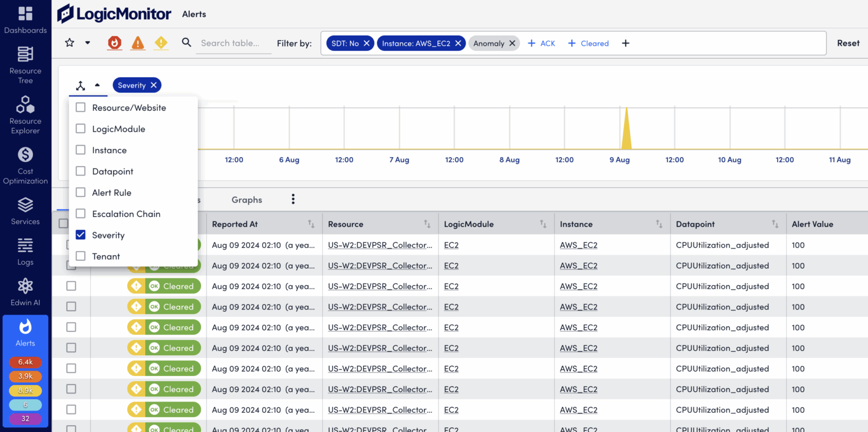This screenshot has width=868, height=432.
Task: Open the Alerts section from the sidebar
Action: tap(25, 326)
